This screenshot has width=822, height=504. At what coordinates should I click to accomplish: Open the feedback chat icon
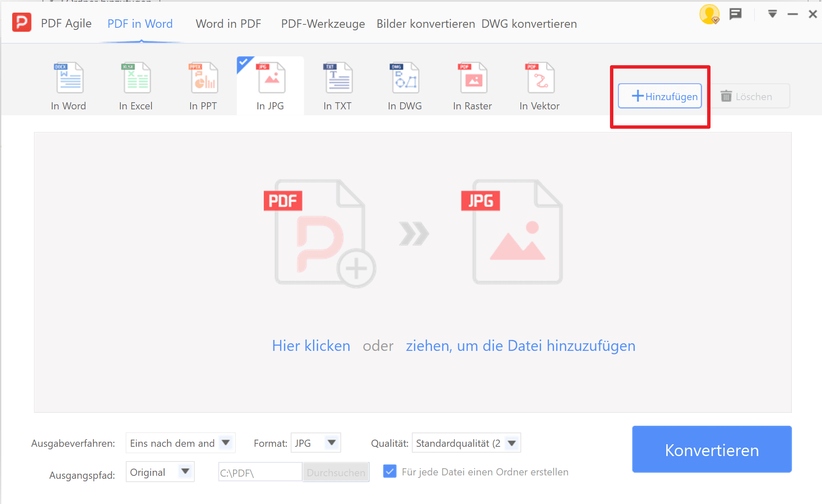coord(735,14)
